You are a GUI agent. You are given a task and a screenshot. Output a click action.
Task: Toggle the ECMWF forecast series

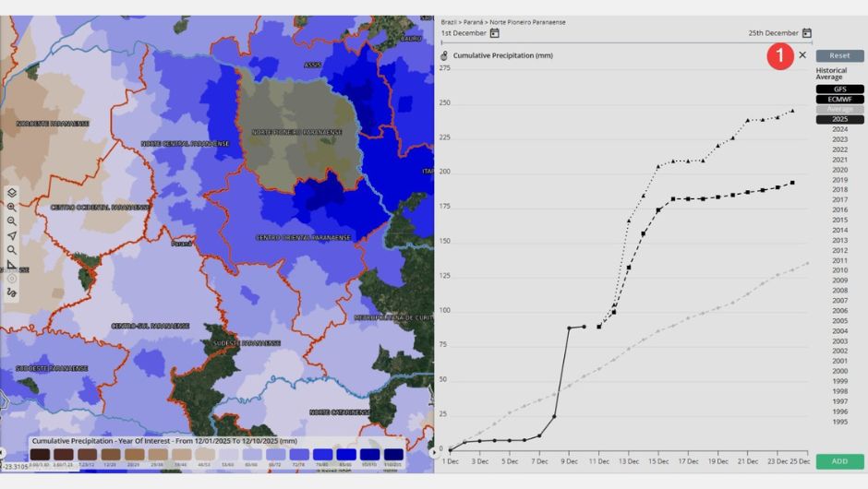pos(839,100)
